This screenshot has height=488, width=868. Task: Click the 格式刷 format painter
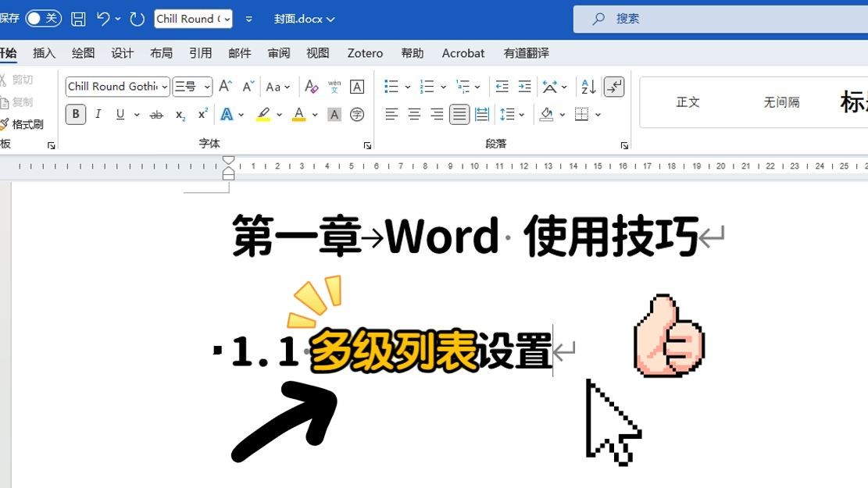click(22, 124)
